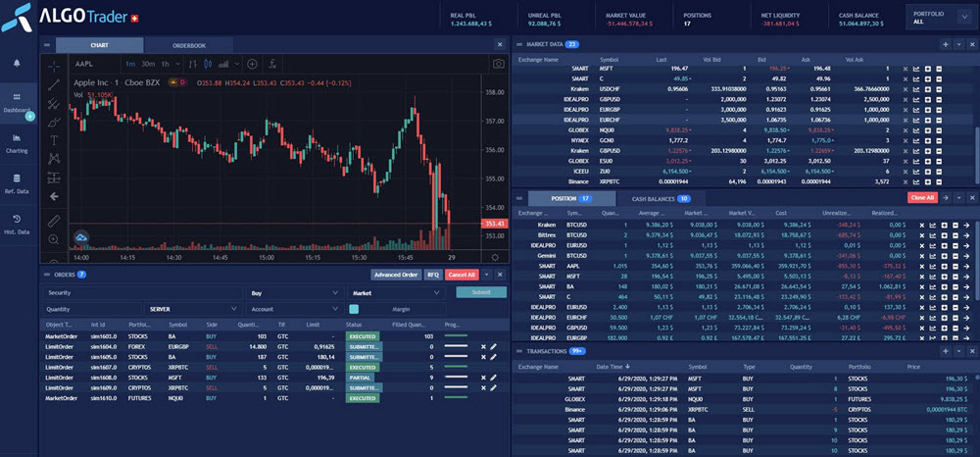The height and width of the screenshot is (457, 980).
Task: Click the Security input field
Action: click(x=142, y=292)
